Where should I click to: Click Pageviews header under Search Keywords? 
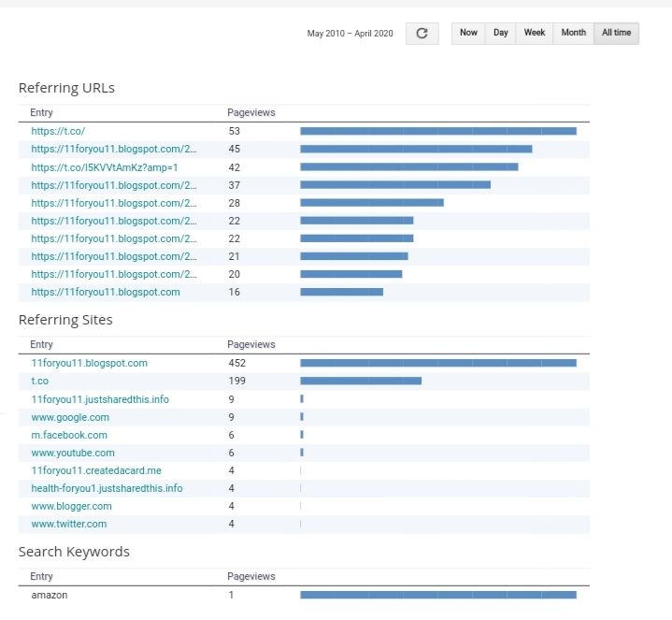click(251, 577)
